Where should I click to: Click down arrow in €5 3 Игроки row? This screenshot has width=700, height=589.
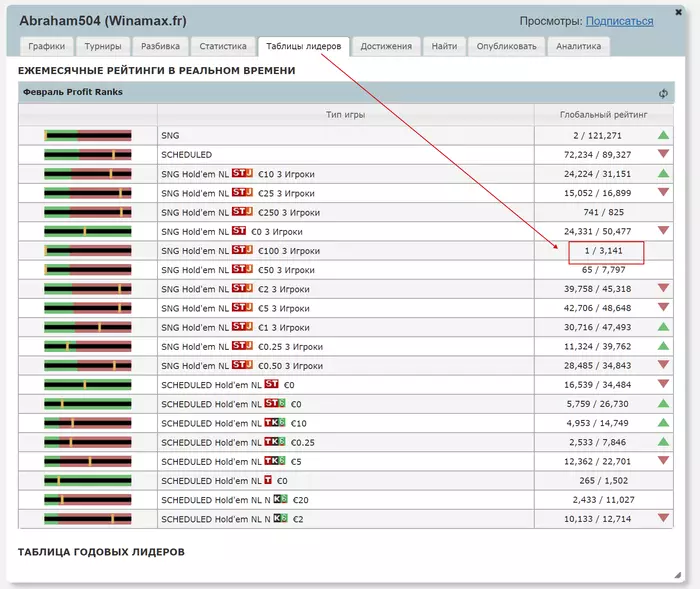(x=663, y=308)
